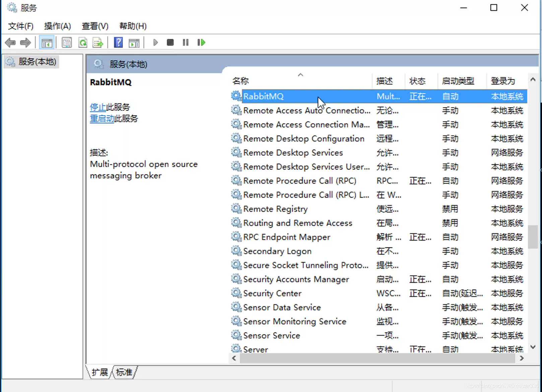The image size is (542, 392).
Task: Click the Back arrow toolbar icon
Action: 10,43
